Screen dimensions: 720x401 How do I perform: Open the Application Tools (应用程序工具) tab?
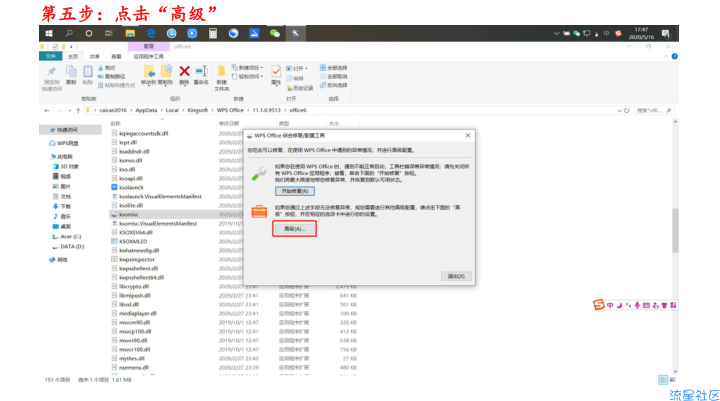[x=148, y=56]
